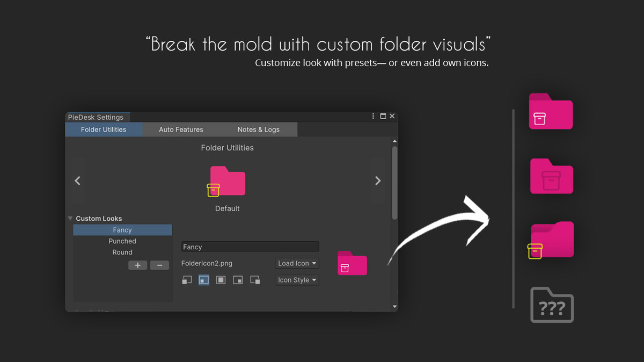The height and width of the screenshot is (362, 644).
Task: Set icon position to centered
Action: pyautogui.click(x=221, y=280)
